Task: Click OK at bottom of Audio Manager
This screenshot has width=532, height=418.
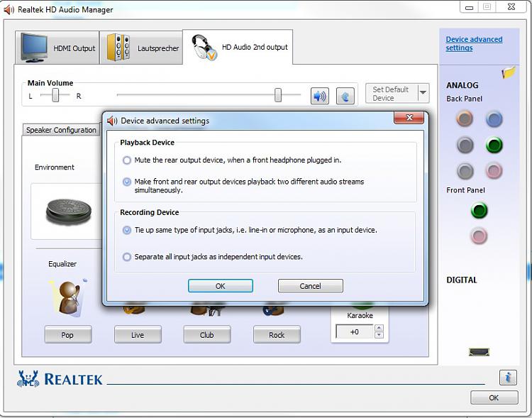Action: (494, 397)
